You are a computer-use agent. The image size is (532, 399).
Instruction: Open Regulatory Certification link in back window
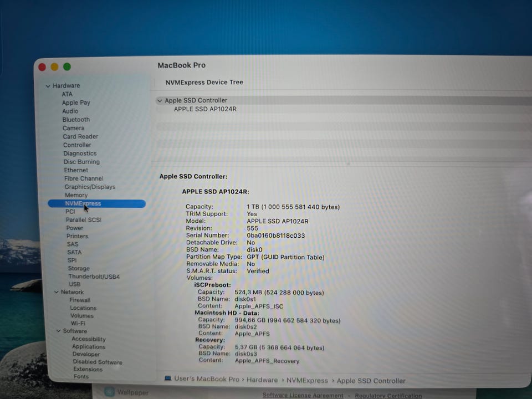tap(388, 396)
